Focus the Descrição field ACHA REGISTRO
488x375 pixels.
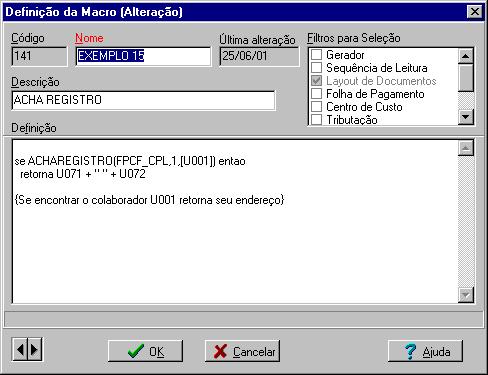(x=143, y=100)
